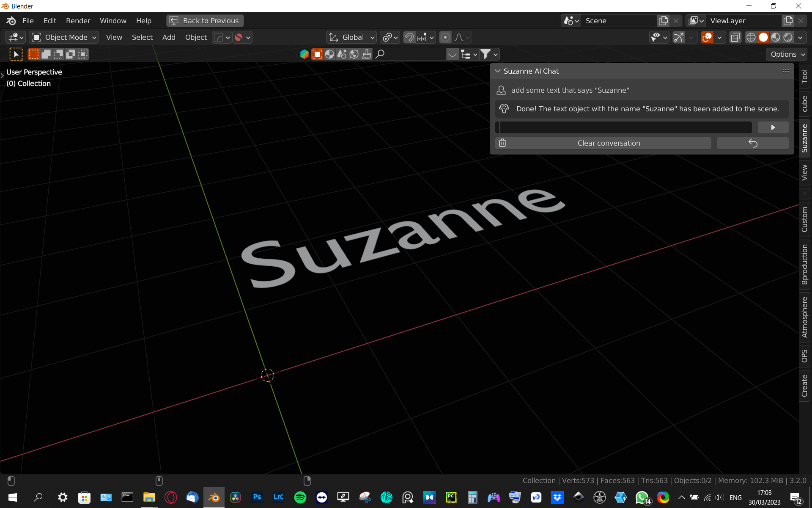This screenshot has height=508, width=812.
Task: Open Spotify from the taskbar
Action: pyautogui.click(x=300, y=497)
